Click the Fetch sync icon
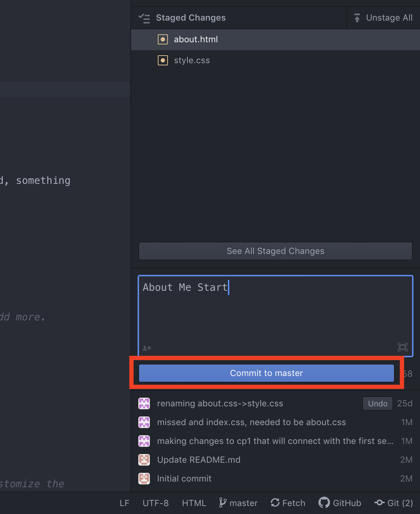Image resolution: width=420 pixels, height=514 pixels. click(x=275, y=502)
